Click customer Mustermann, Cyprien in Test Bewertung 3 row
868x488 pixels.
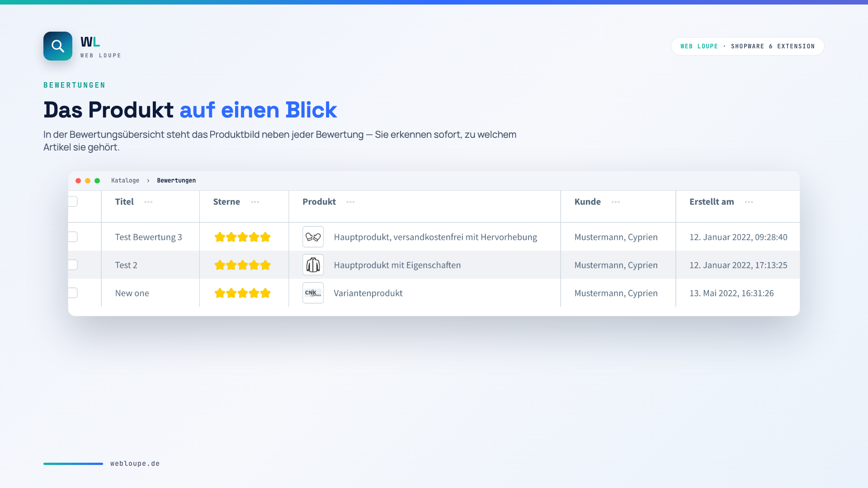[x=616, y=237]
